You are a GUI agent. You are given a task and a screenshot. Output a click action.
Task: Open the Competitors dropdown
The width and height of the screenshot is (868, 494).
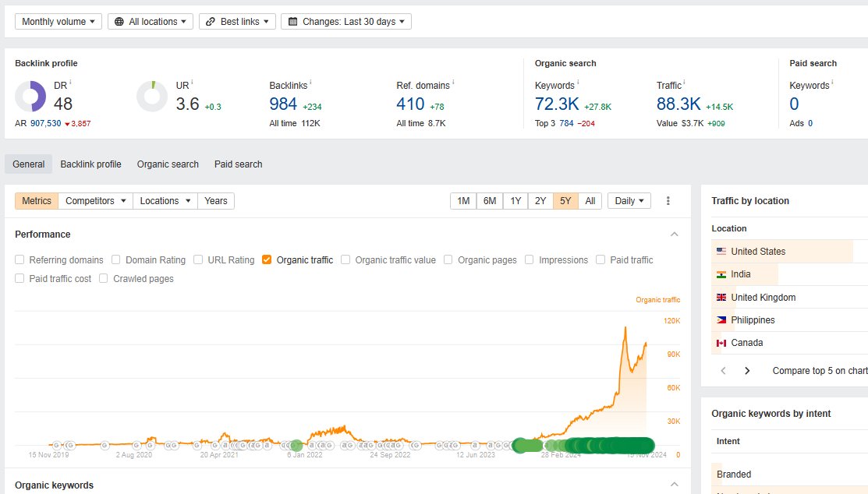[x=96, y=201]
